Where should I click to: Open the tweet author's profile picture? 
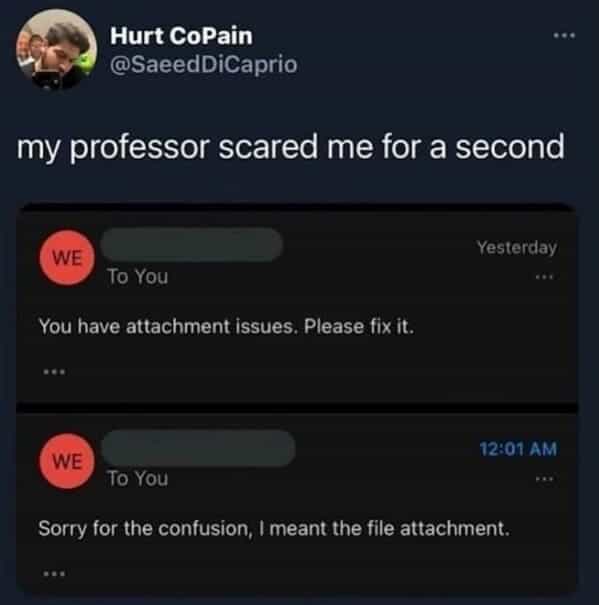point(57,49)
